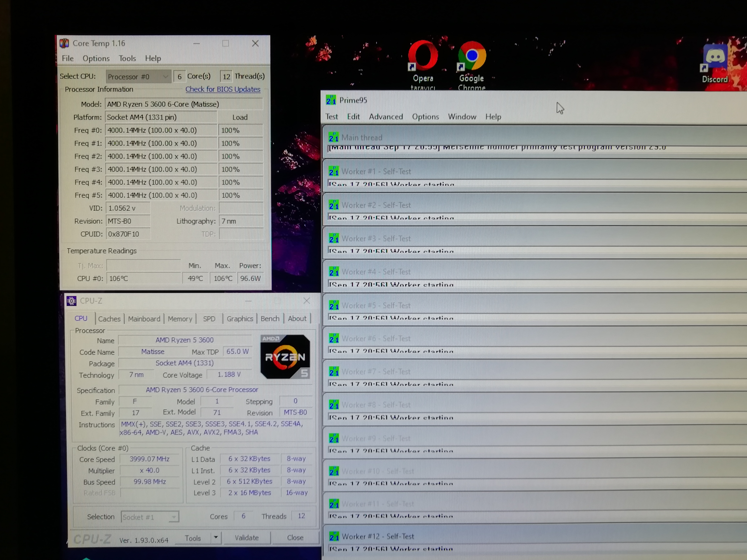Click the Worker #12 Self-Test window icon

(x=334, y=536)
